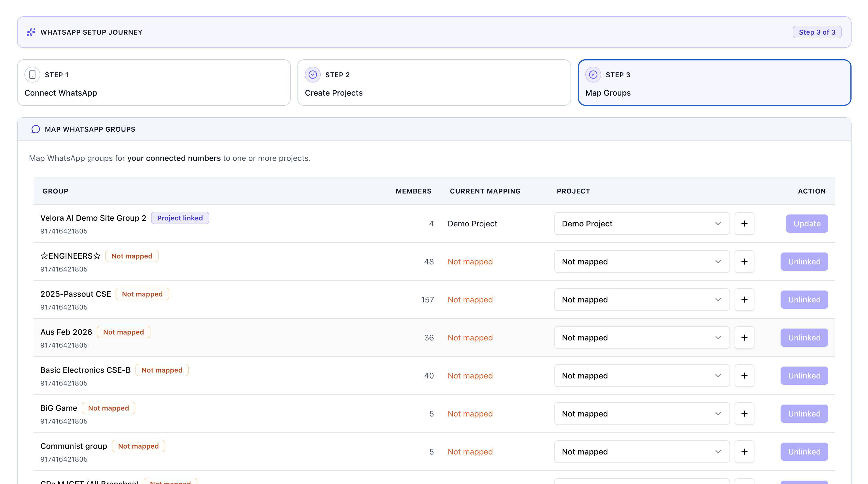Click member count 36

(429, 338)
